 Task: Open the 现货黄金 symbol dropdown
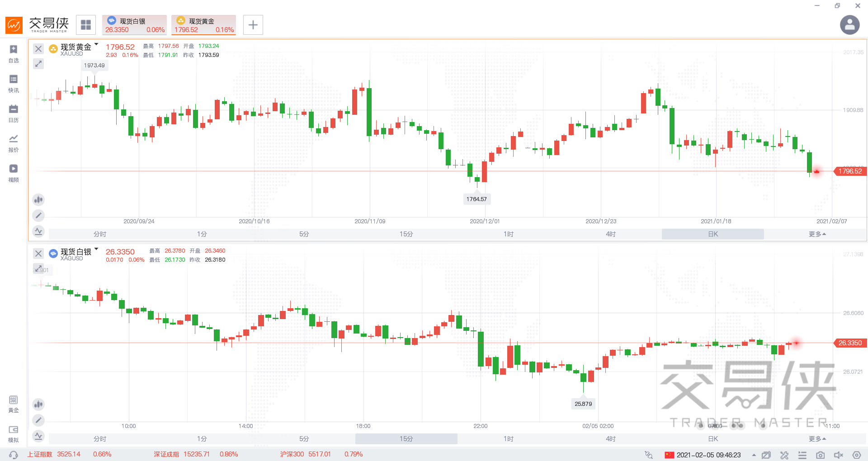click(x=96, y=45)
